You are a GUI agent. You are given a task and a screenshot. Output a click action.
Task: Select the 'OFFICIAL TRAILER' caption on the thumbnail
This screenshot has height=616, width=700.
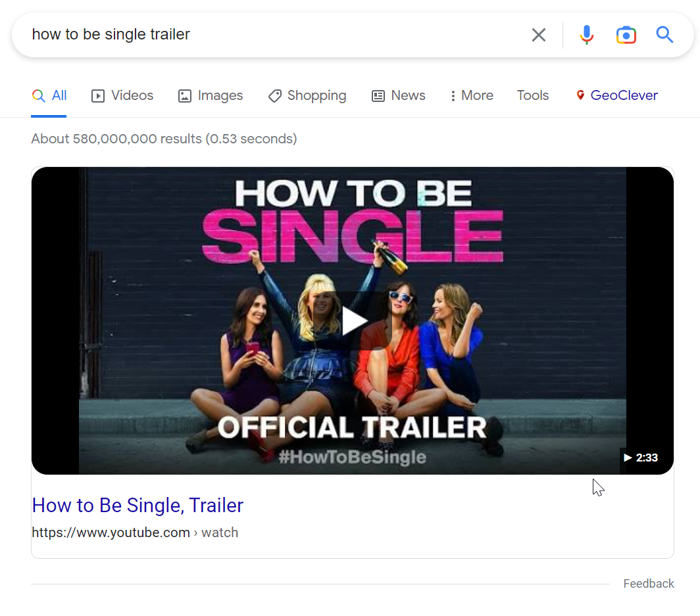[x=352, y=427]
